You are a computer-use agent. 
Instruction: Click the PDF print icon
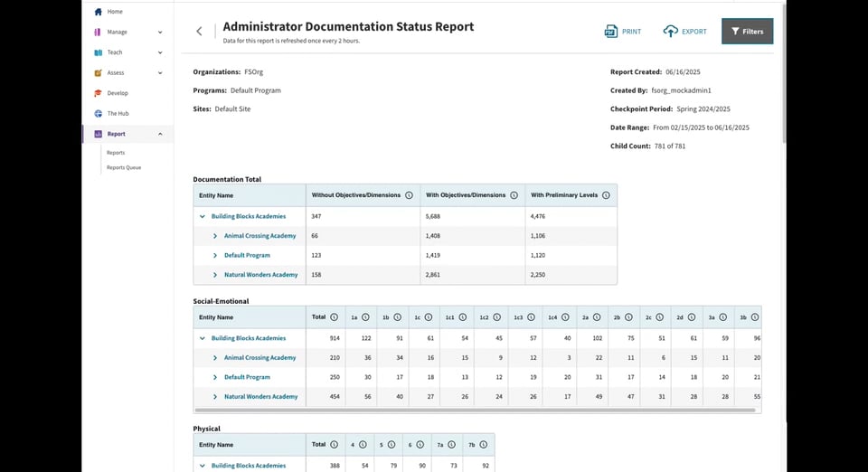pyautogui.click(x=610, y=32)
